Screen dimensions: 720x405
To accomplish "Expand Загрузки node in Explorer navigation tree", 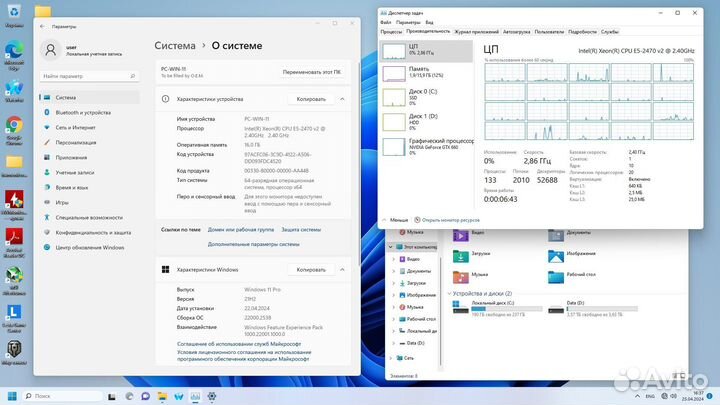I will click(x=394, y=283).
